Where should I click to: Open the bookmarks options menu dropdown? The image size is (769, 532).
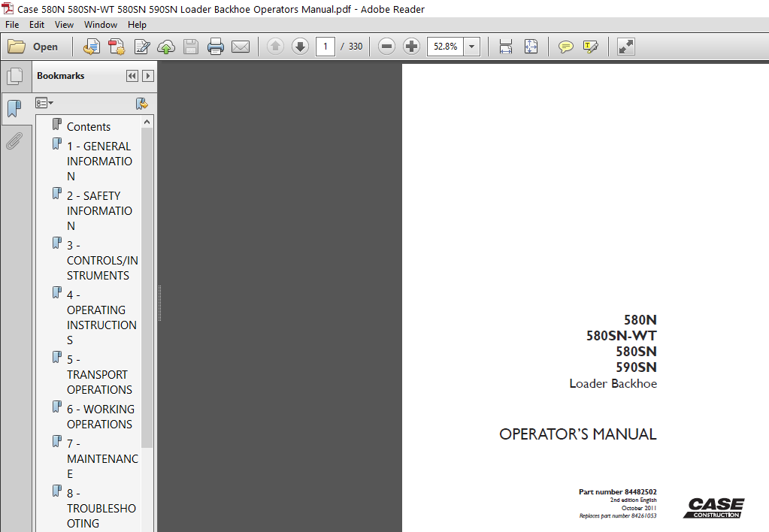tap(44, 103)
